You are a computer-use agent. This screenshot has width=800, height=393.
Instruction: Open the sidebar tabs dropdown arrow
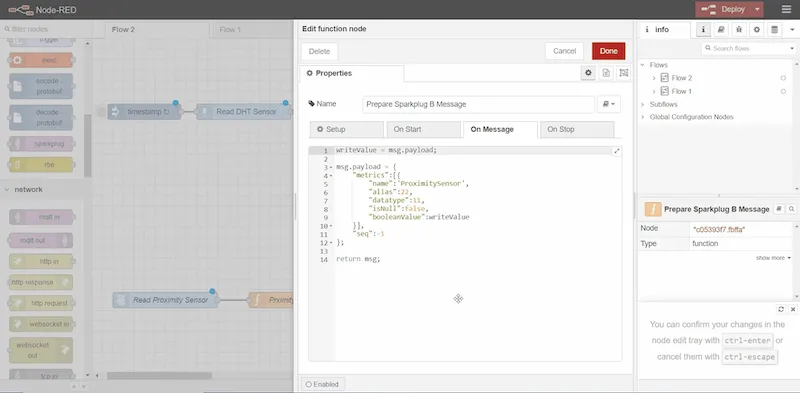792,30
